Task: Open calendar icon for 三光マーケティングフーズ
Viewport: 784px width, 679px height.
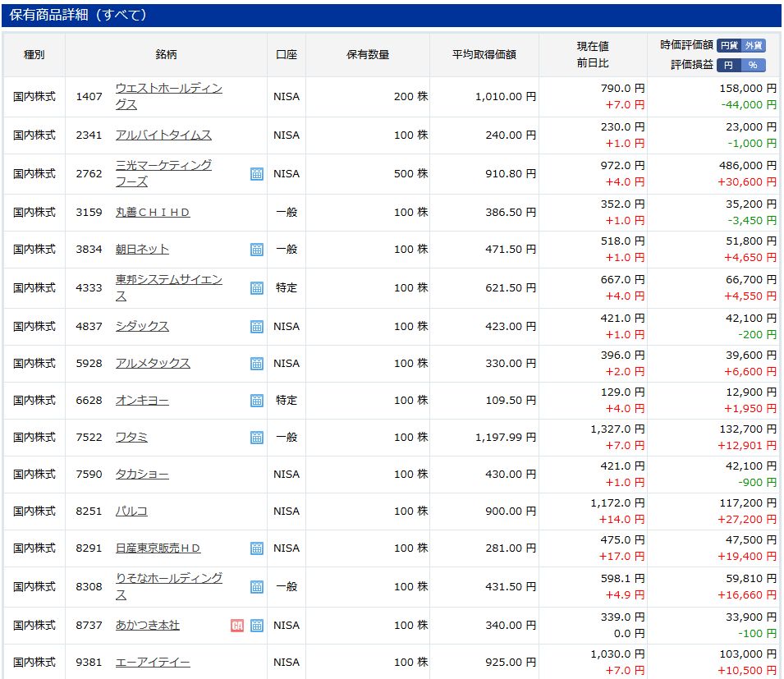Action: coord(256,174)
